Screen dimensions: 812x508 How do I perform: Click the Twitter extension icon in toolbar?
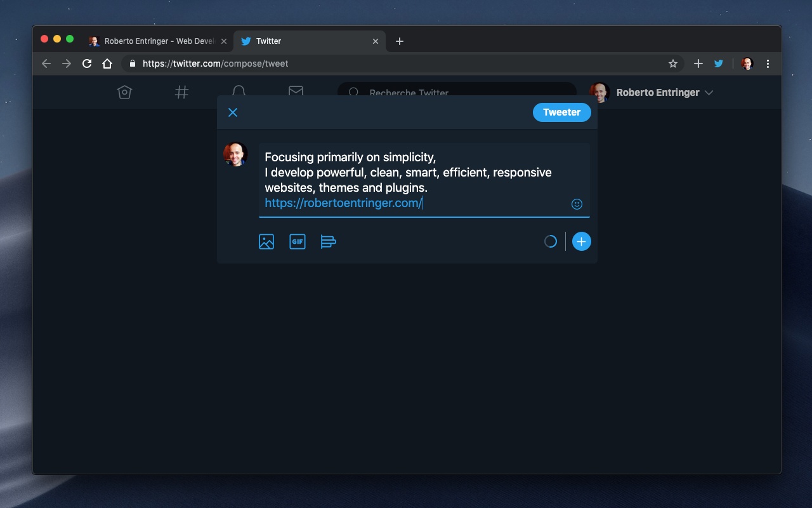tap(719, 63)
